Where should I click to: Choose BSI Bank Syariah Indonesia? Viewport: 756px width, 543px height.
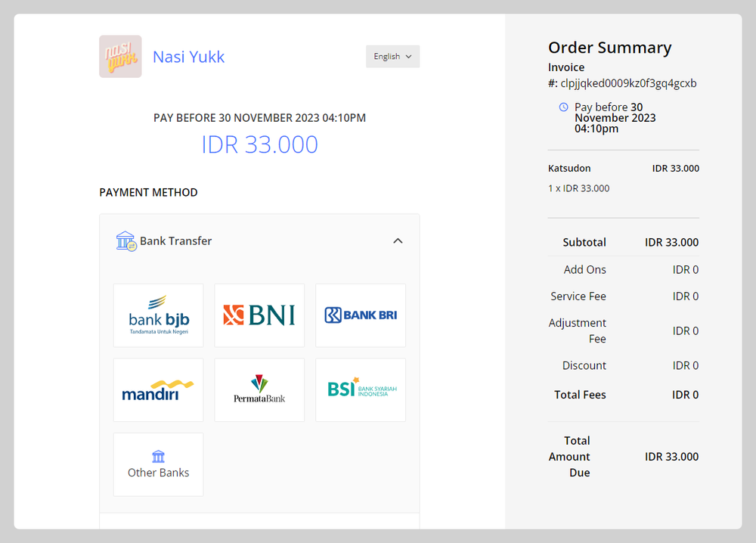[x=361, y=389]
